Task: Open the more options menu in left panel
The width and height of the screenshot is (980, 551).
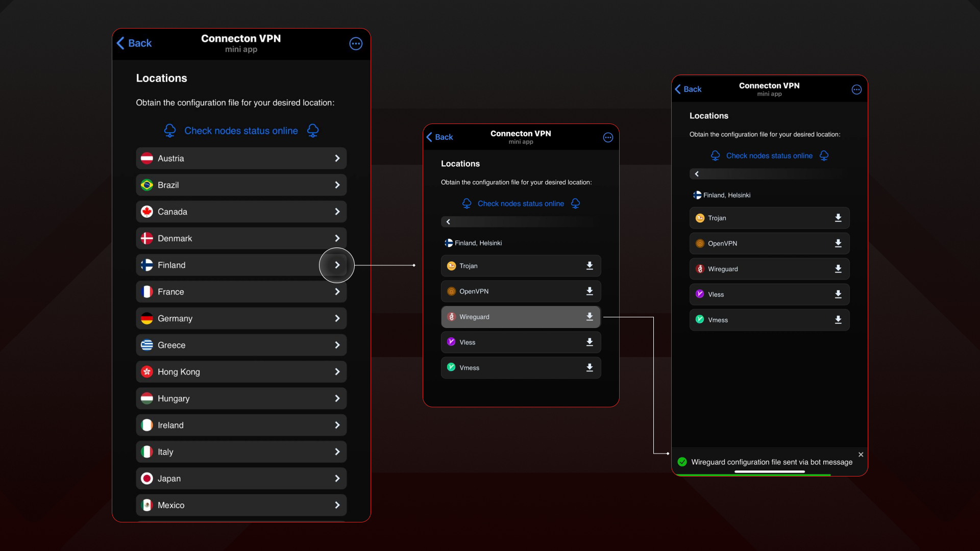Action: (356, 44)
